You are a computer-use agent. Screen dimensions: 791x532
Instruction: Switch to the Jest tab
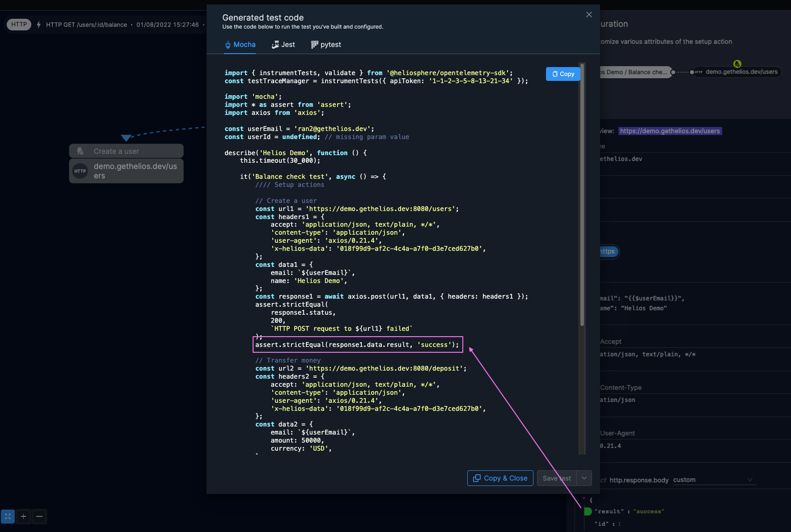[x=283, y=45]
